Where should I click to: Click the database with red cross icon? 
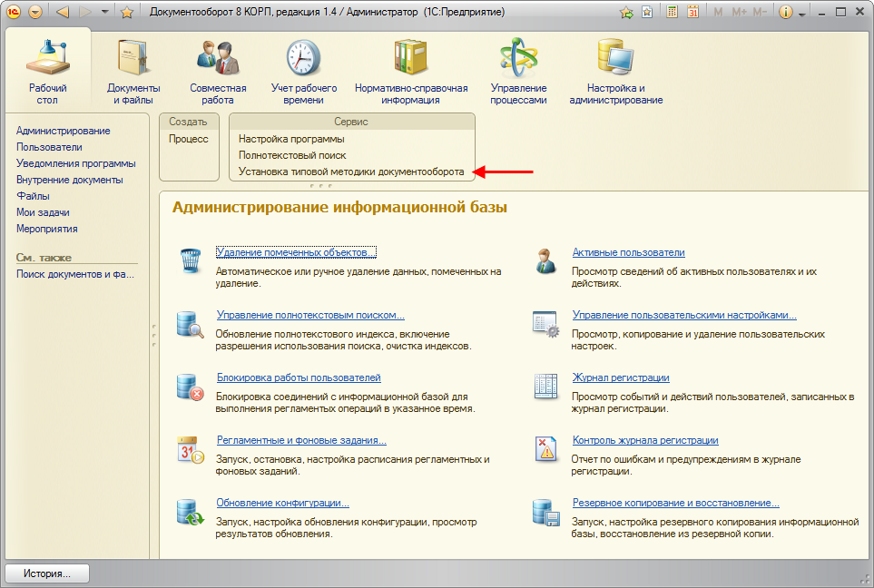[190, 387]
